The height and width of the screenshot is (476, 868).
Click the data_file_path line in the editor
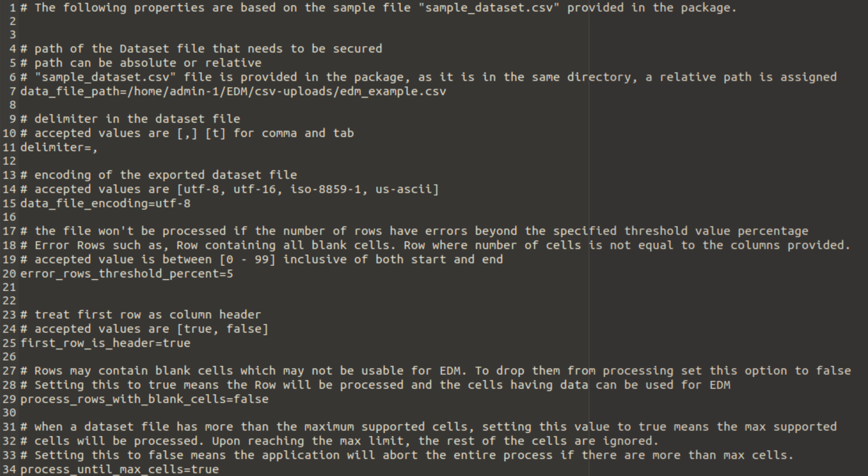(x=233, y=92)
